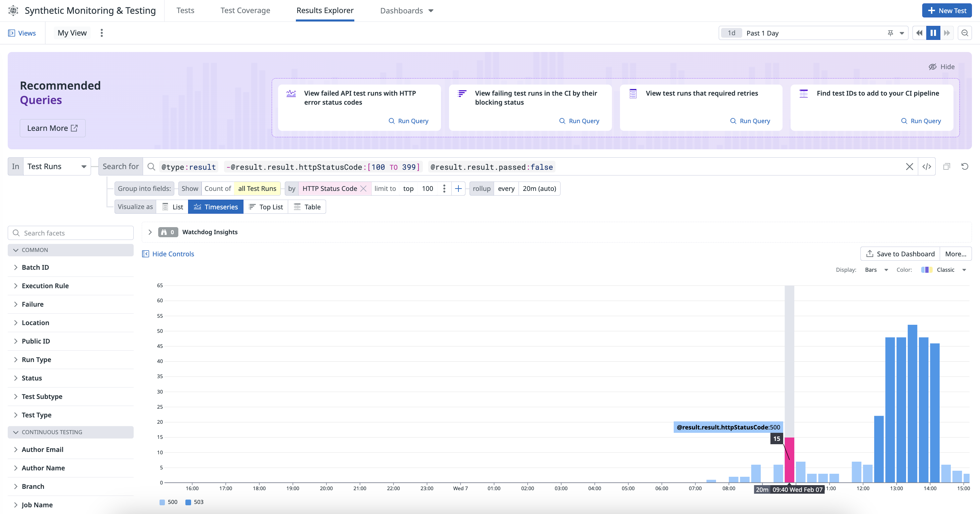Viewport: 980px width, 514px height.
Task: Switch to Timeseries visualization
Action: pos(215,206)
